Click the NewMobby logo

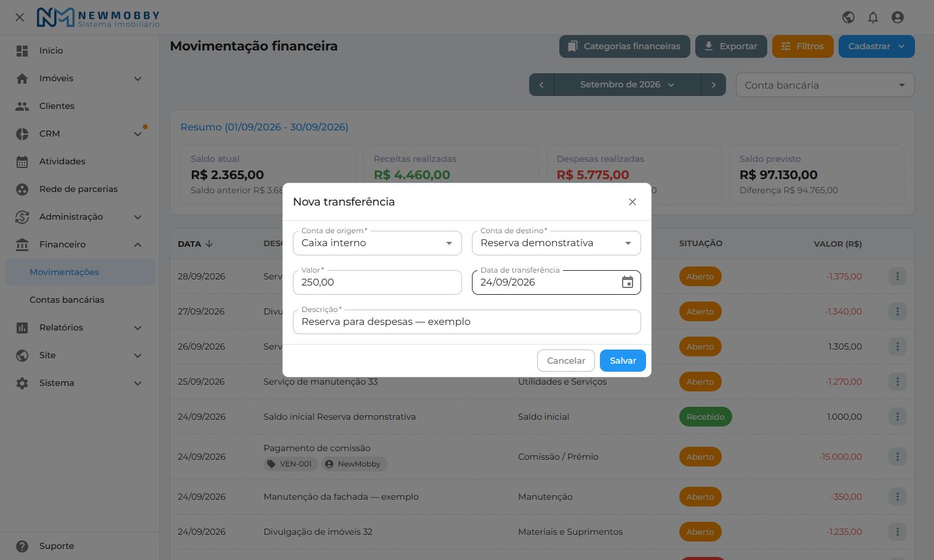(98, 17)
